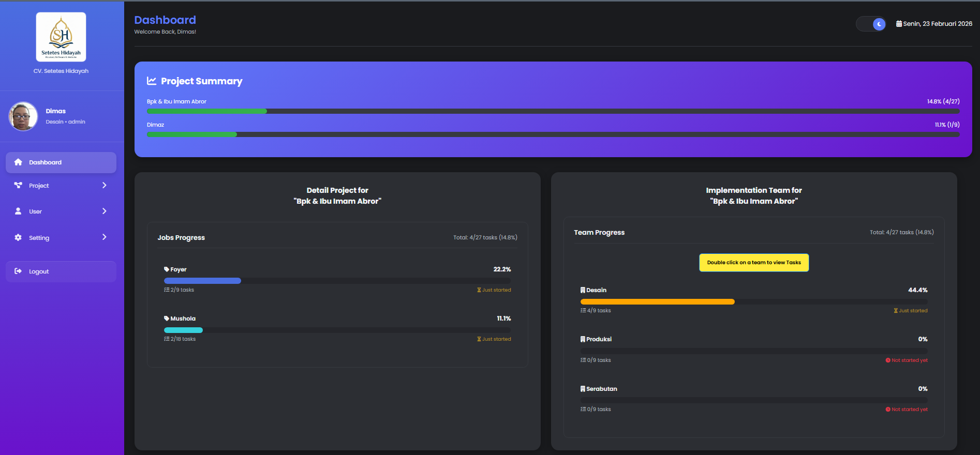Click the Dimaz project progress bar
Screen dimensions: 980x455
[x=553, y=134]
